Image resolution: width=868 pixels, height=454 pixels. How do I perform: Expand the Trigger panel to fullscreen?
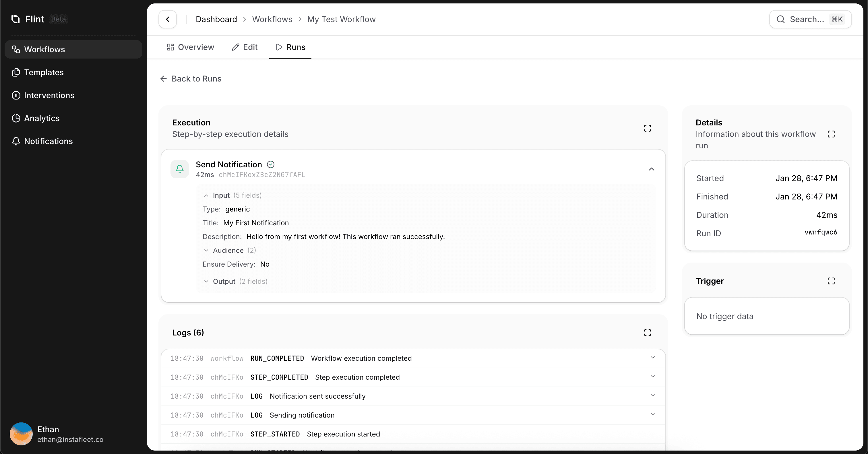click(x=831, y=281)
